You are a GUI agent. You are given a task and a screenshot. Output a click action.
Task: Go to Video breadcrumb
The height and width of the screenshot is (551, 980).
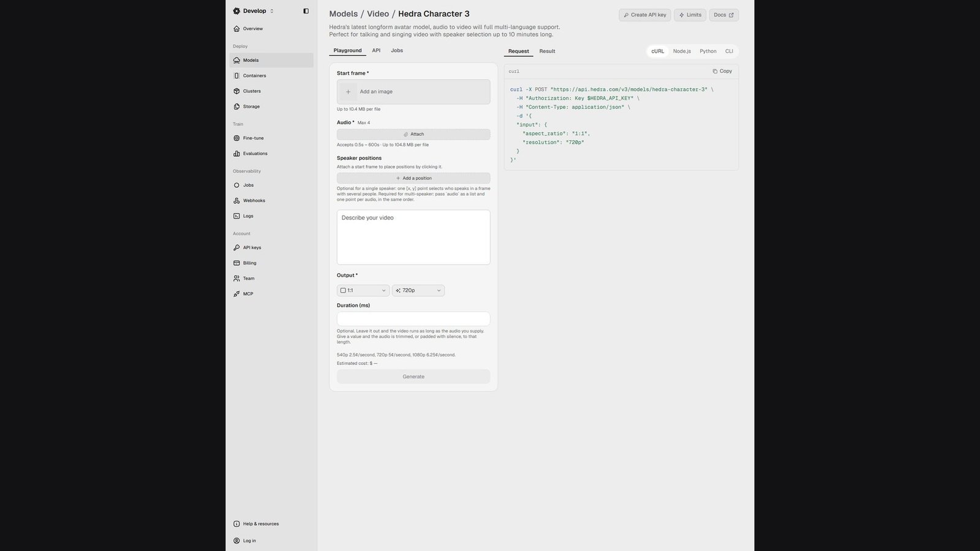coord(378,13)
